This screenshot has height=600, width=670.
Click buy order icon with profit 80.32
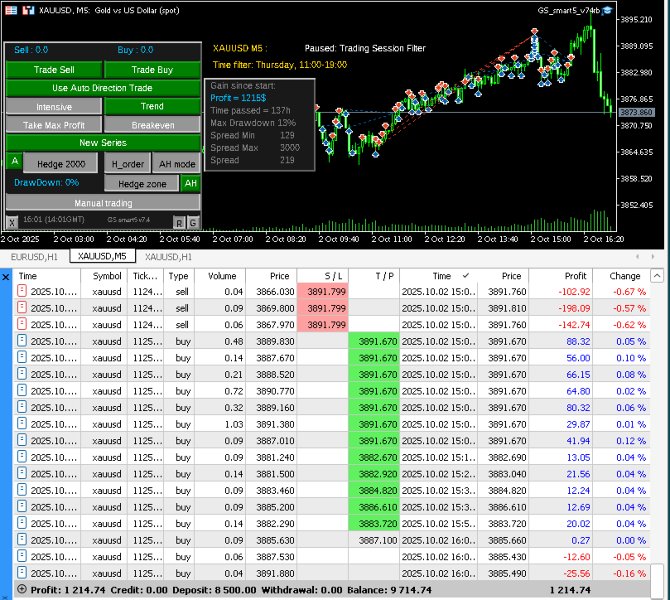[x=22, y=407]
